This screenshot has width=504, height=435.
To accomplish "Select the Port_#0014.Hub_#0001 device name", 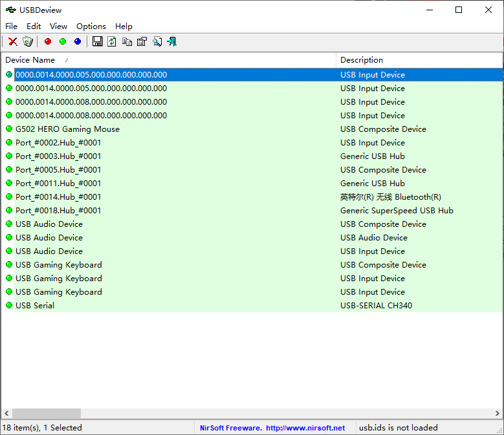I will (x=58, y=196).
